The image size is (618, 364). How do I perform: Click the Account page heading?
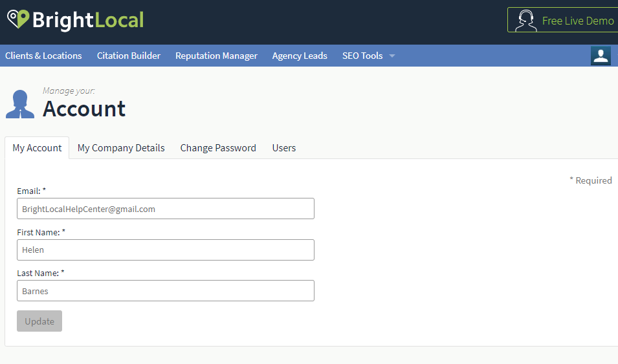84,109
